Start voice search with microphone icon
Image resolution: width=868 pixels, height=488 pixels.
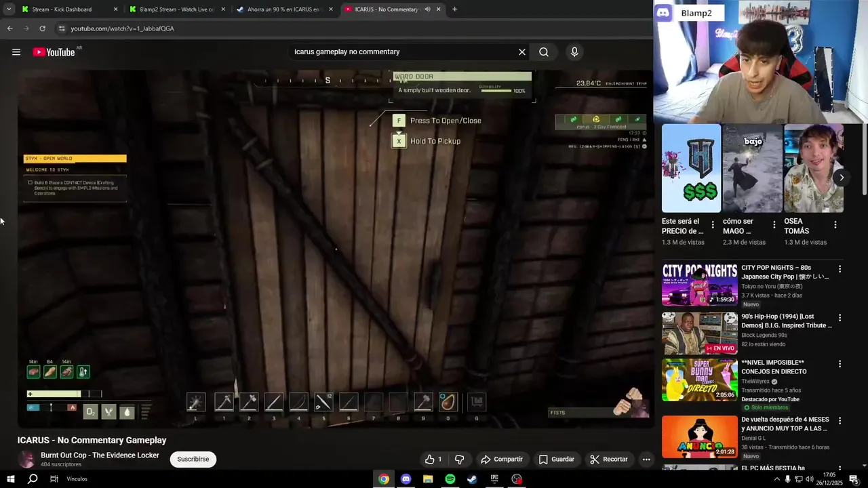pos(574,52)
